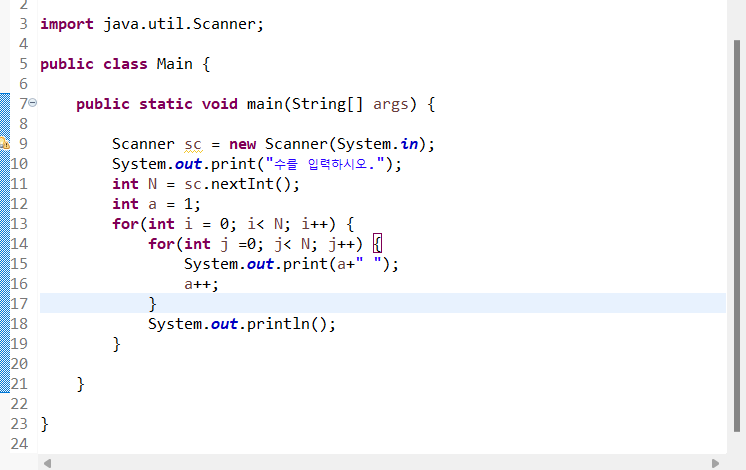
Task: Click println on line 18
Action: point(278,324)
